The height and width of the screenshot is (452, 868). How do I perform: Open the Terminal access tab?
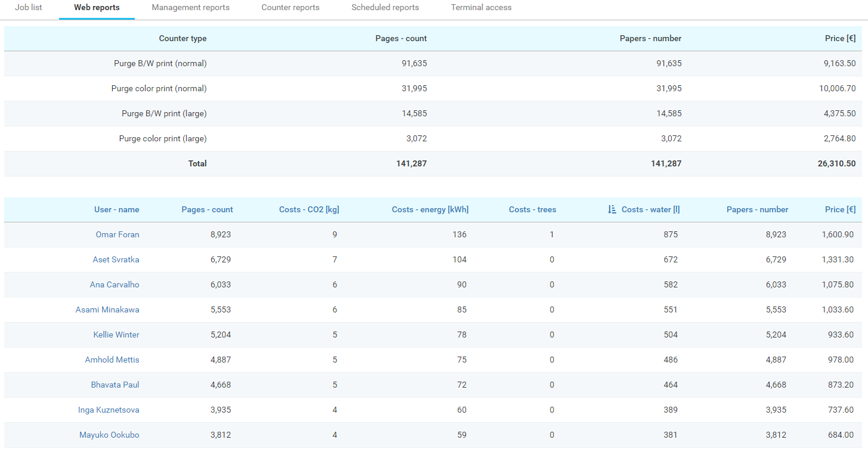pos(481,8)
